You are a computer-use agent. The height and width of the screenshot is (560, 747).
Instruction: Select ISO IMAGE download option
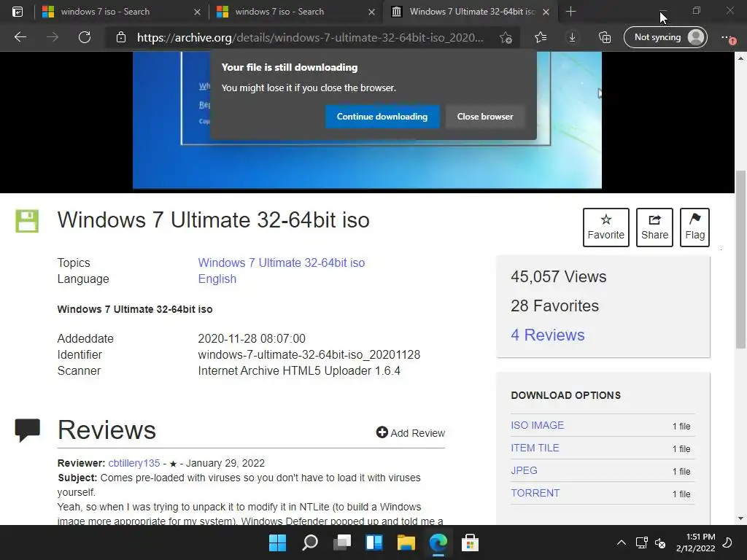538,425
